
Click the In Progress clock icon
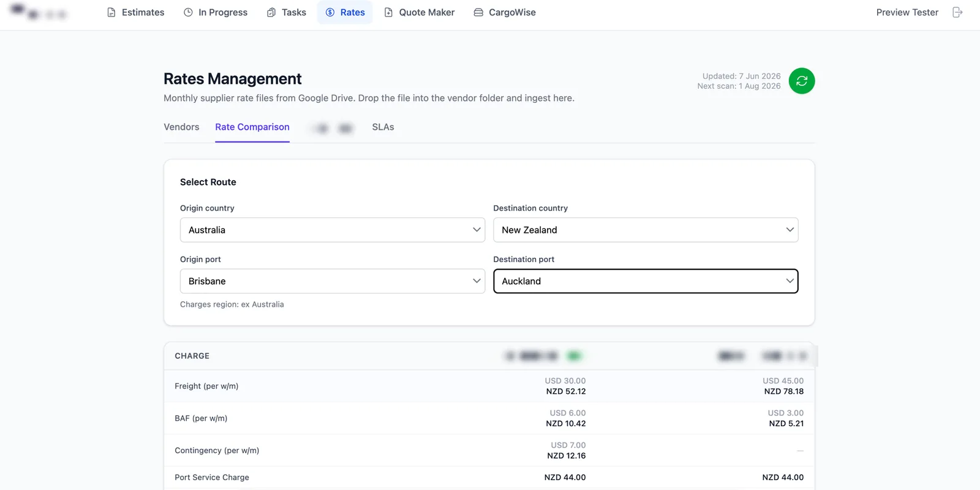pos(188,12)
